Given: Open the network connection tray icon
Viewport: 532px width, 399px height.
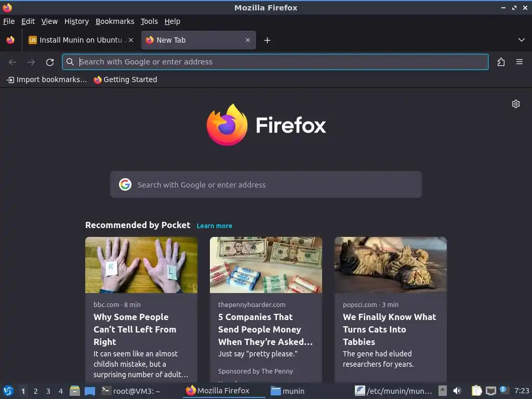Looking at the screenshot, I should (490, 391).
